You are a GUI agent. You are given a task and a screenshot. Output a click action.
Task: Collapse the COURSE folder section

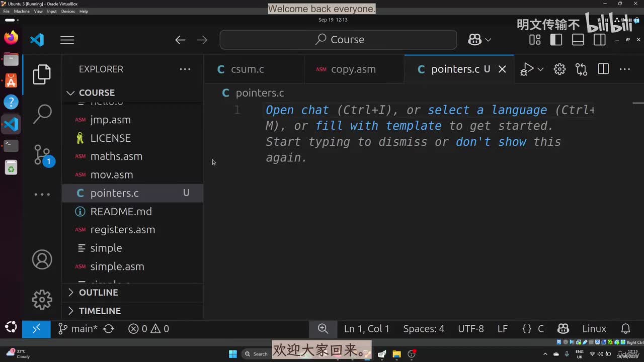pos(132,93)
